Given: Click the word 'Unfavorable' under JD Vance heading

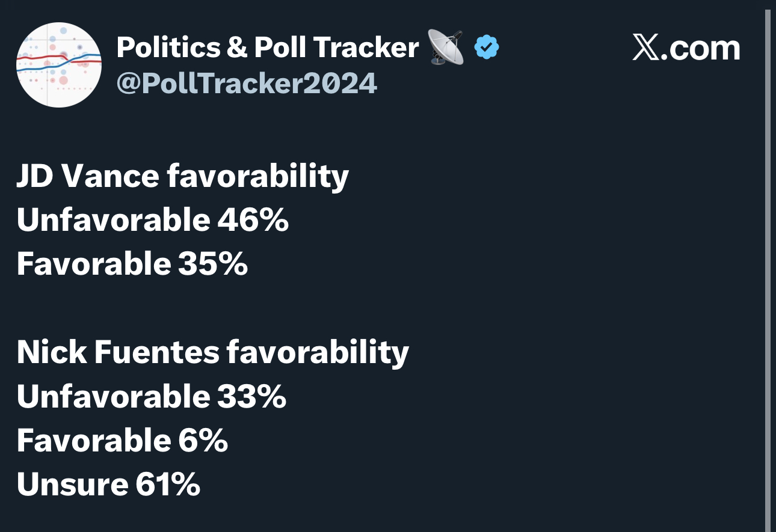Looking at the screenshot, I should pyautogui.click(x=113, y=221).
